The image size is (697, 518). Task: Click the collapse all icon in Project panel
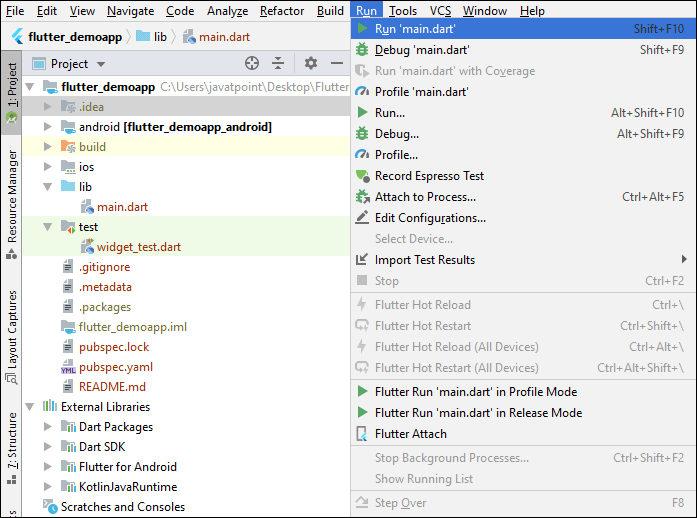(278, 64)
